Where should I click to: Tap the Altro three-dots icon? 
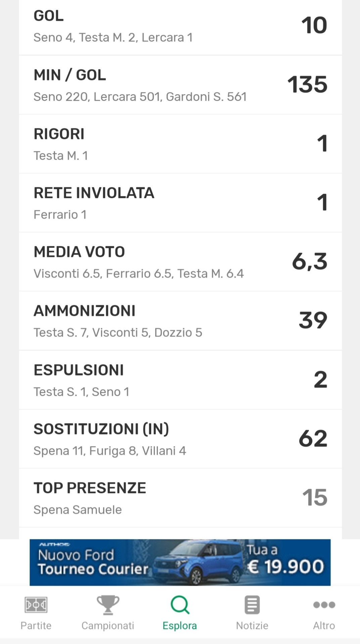(324, 605)
